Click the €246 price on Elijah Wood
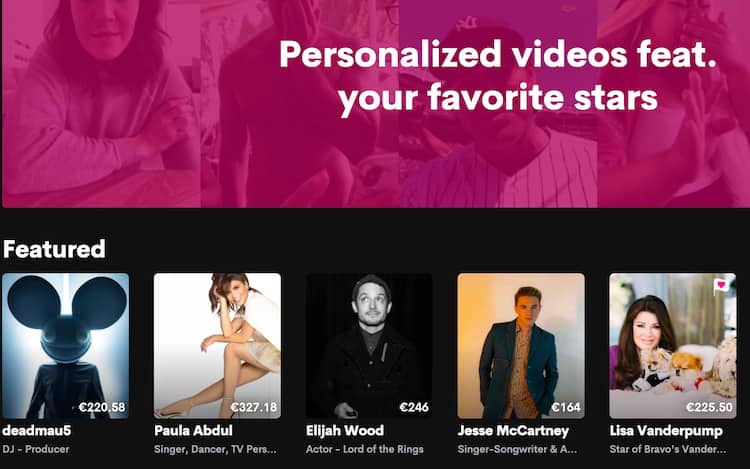 point(414,407)
